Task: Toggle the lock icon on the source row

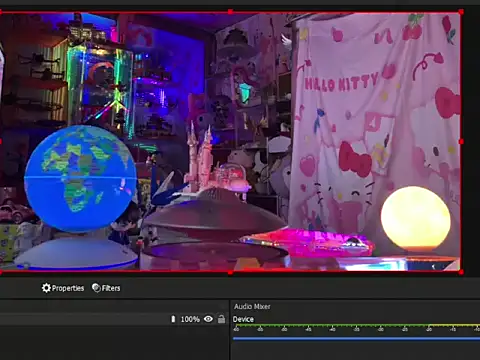Action: (221, 319)
